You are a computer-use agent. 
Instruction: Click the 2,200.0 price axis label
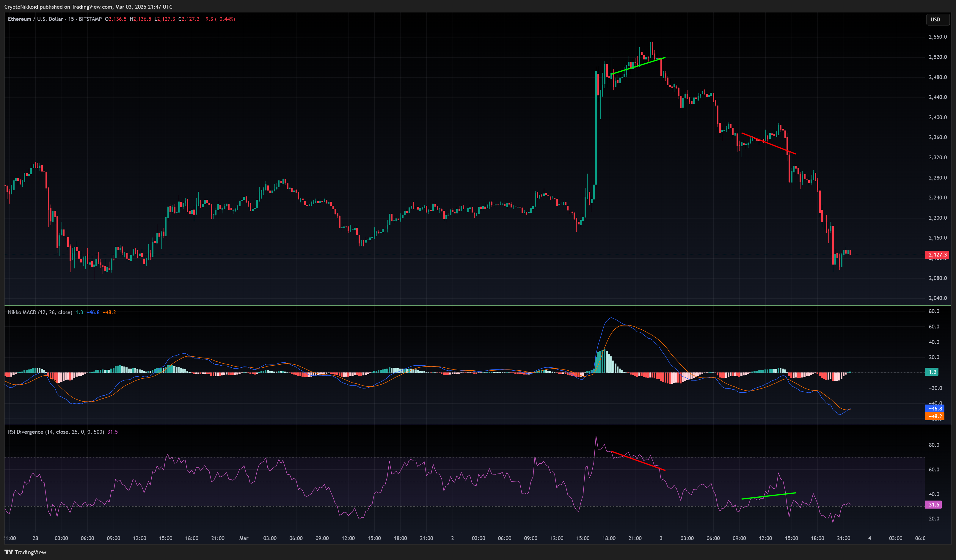[x=938, y=218]
